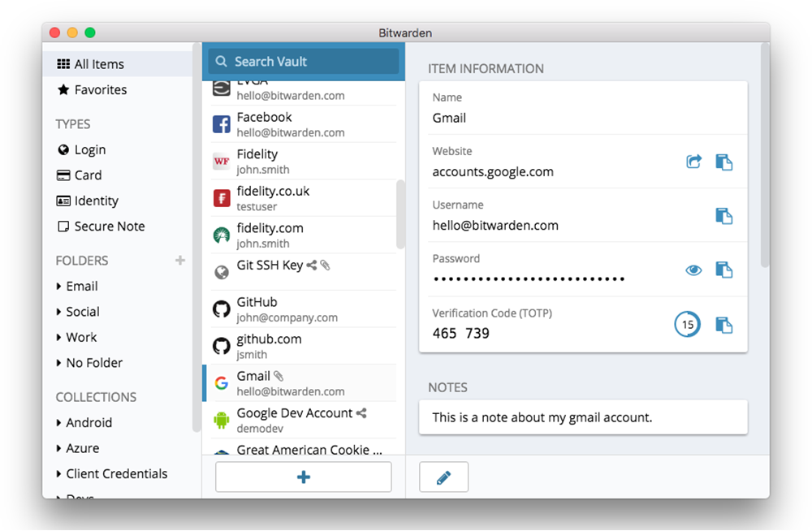Click the Login globe icon

tap(63, 149)
